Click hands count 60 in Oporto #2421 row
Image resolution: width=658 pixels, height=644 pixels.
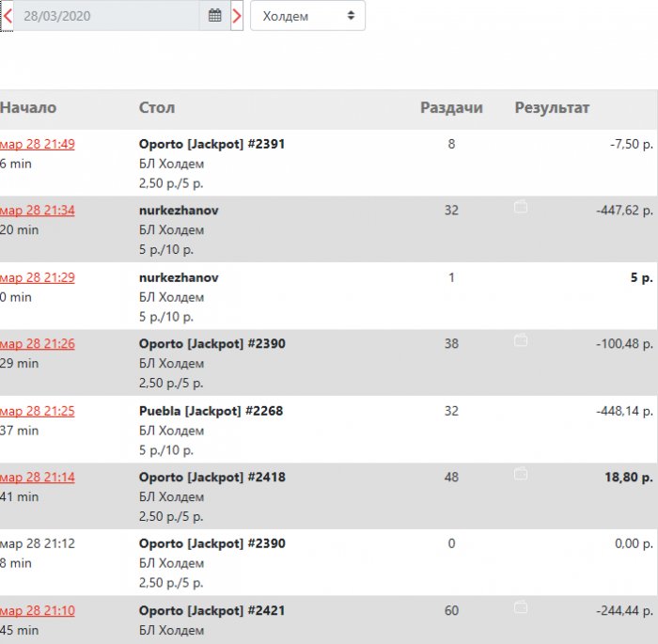[451, 611]
